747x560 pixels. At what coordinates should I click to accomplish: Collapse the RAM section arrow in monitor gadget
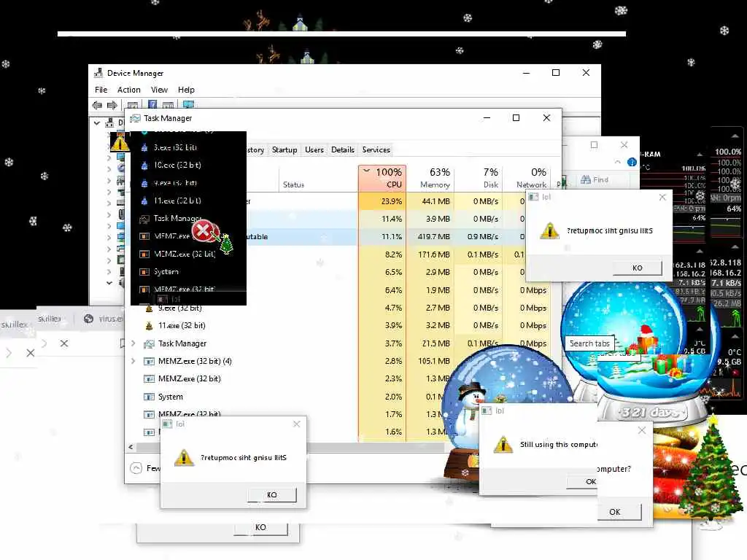(x=700, y=155)
